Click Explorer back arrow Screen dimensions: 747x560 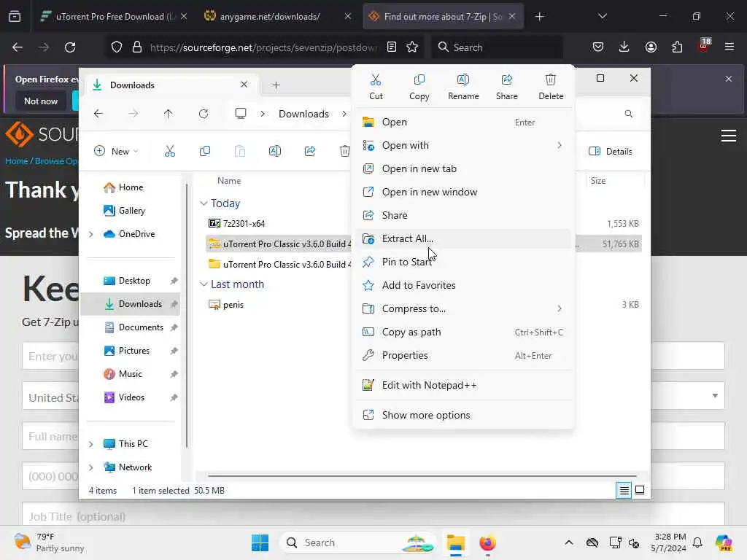tap(98, 114)
